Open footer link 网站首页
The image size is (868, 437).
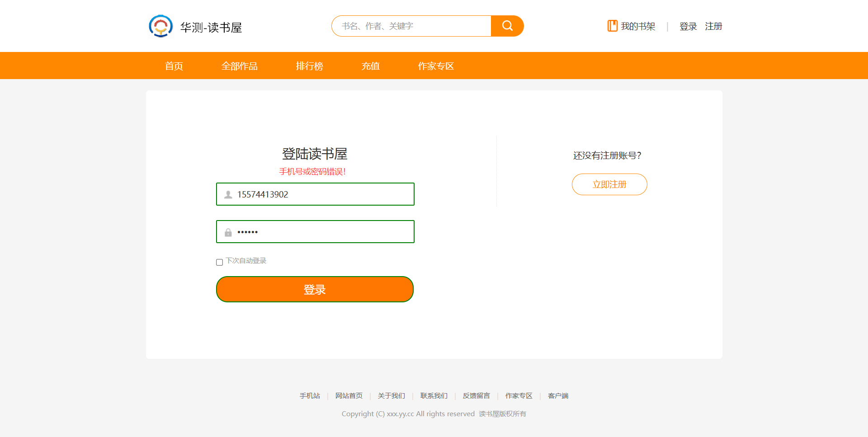point(349,396)
